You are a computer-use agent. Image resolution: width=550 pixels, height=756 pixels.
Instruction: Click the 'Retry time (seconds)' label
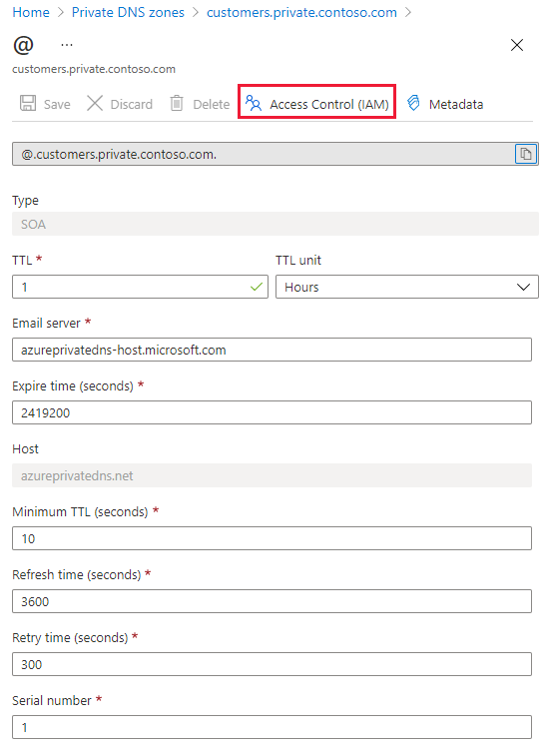pyautogui.click(x=71, y=638)
